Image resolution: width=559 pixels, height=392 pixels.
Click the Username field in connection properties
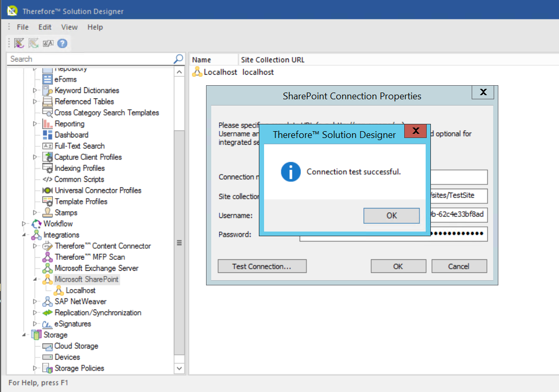459,214
